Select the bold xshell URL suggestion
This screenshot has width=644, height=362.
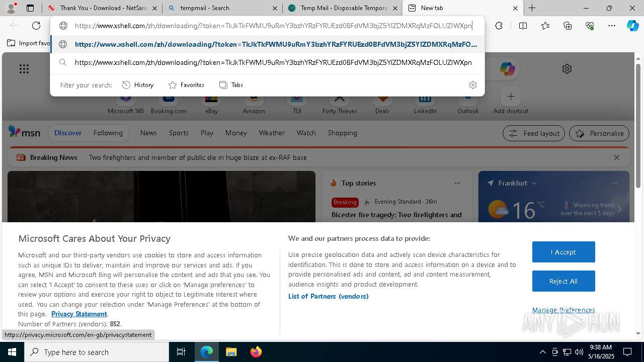(267, 44)
